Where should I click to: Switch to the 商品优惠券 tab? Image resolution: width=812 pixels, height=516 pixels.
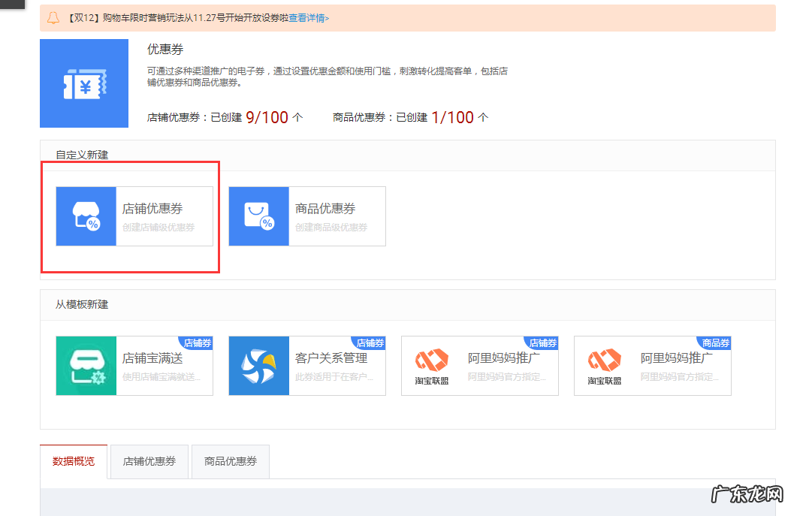coord(230,461)
